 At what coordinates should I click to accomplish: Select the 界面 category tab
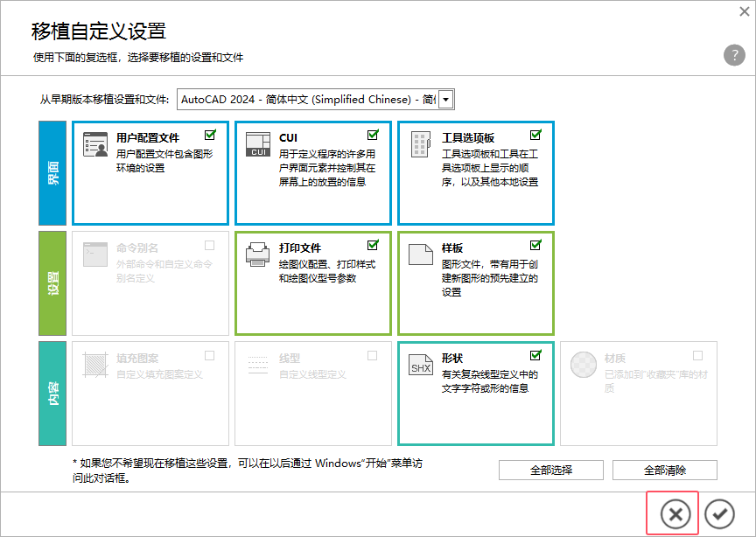pos(52,173)
